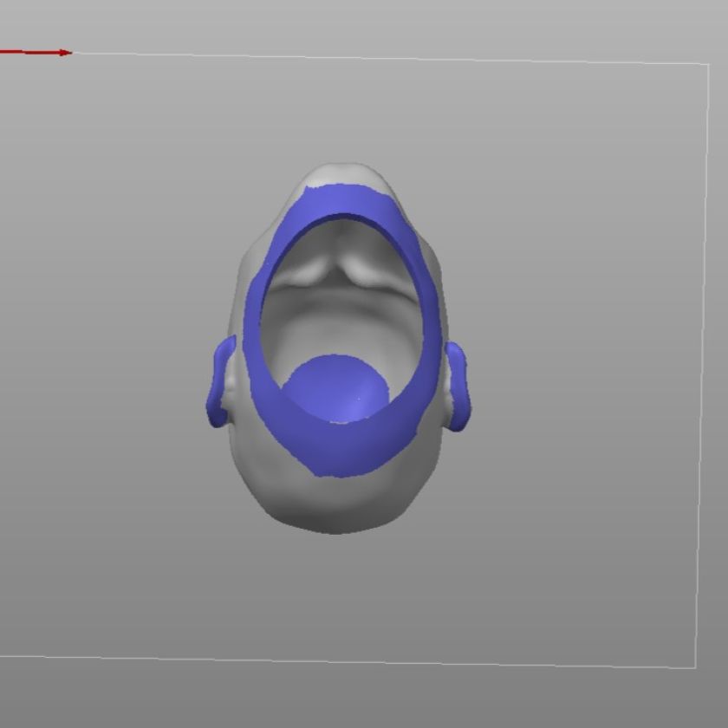The height and width of the screenshot is (728, 728).
Task: Click the top edge of the white frame
Action: pyautogui.click(x=390, y=58)
